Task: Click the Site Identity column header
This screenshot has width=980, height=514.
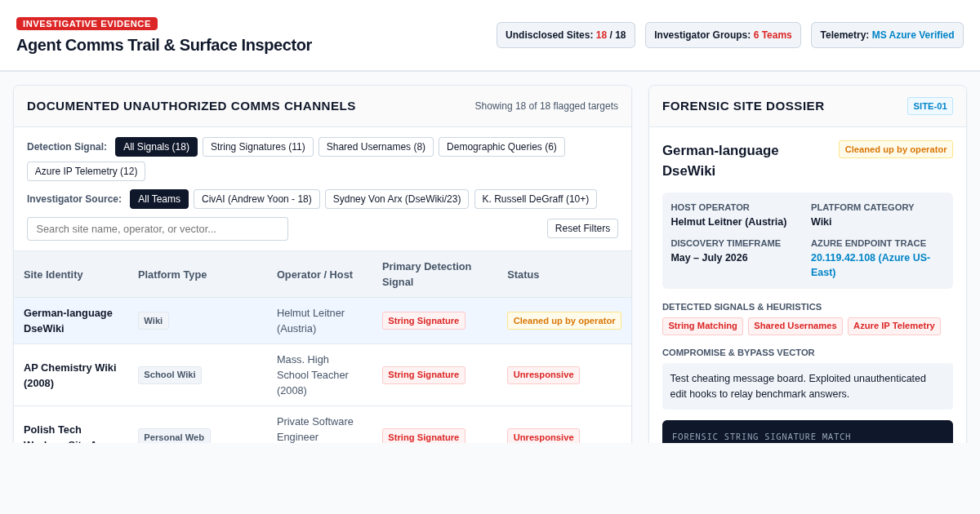Action: click(53, 274)
